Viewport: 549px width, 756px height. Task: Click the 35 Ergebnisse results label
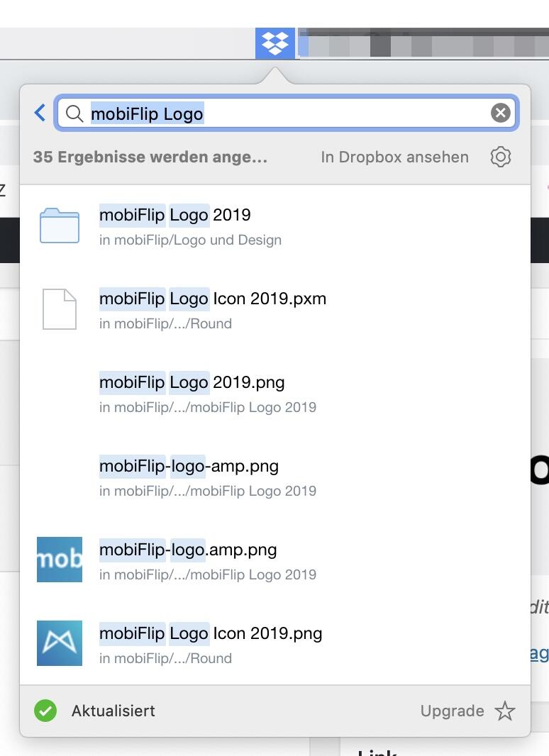pos(150,157)
